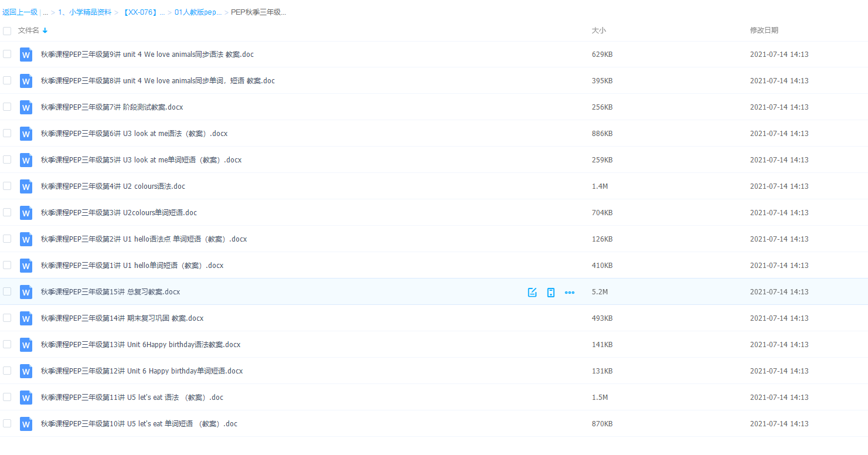Click the edit icon on 第15讲 row
The height and width of the screenshot is (455, 868).
[x=532, y=292]
